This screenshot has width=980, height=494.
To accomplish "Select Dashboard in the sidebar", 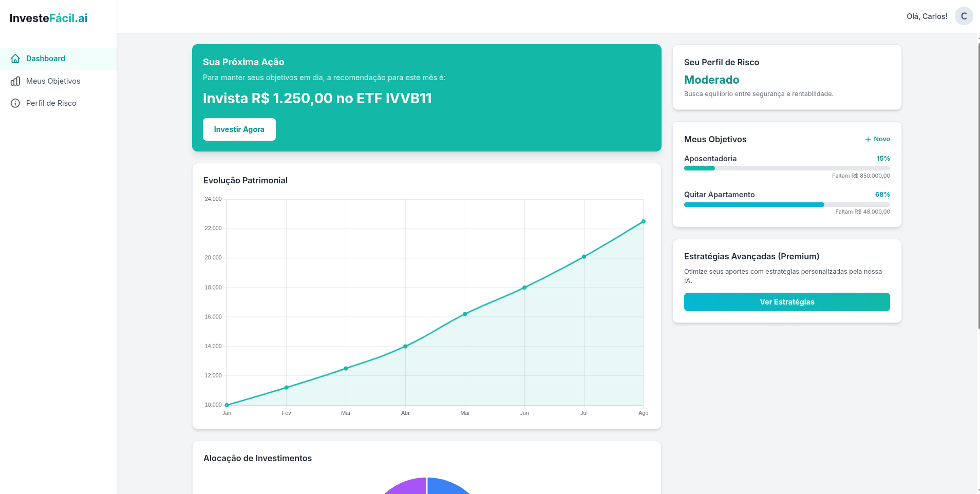I will 46,59.
